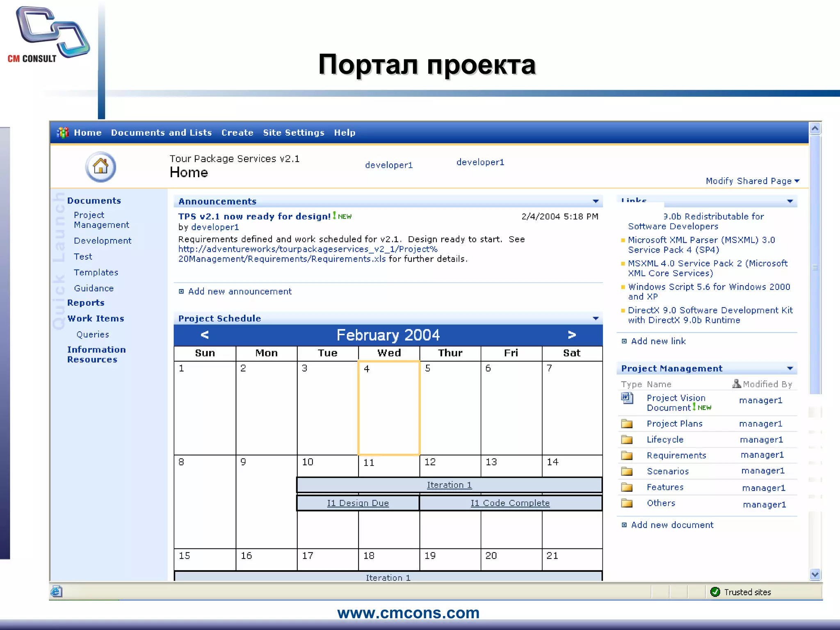
Task: Click the bullet icon next to Add new link
Action: pyautogui.click(x=624, y=341)
